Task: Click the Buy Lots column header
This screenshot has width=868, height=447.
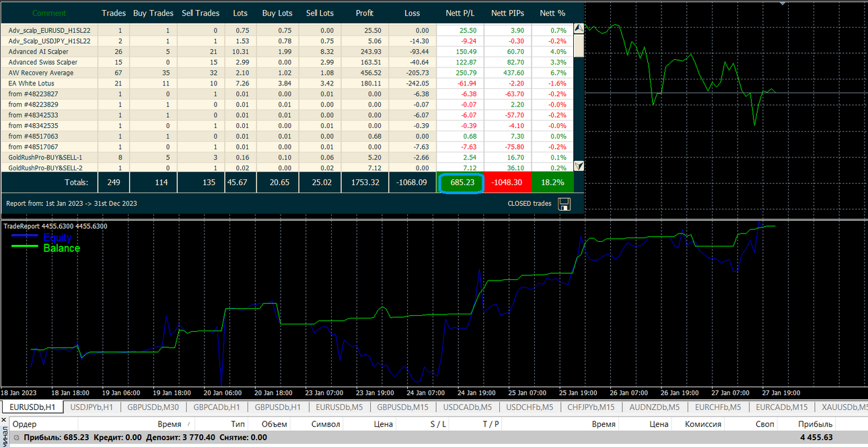Action: point(277,13)
